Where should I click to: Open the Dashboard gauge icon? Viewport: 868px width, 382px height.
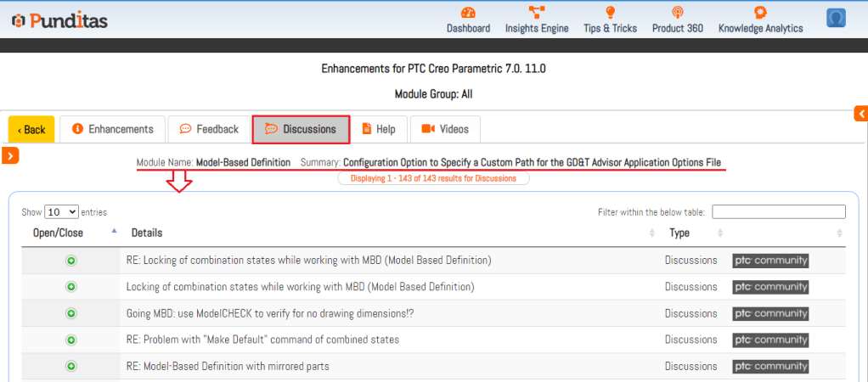[468, 13]
